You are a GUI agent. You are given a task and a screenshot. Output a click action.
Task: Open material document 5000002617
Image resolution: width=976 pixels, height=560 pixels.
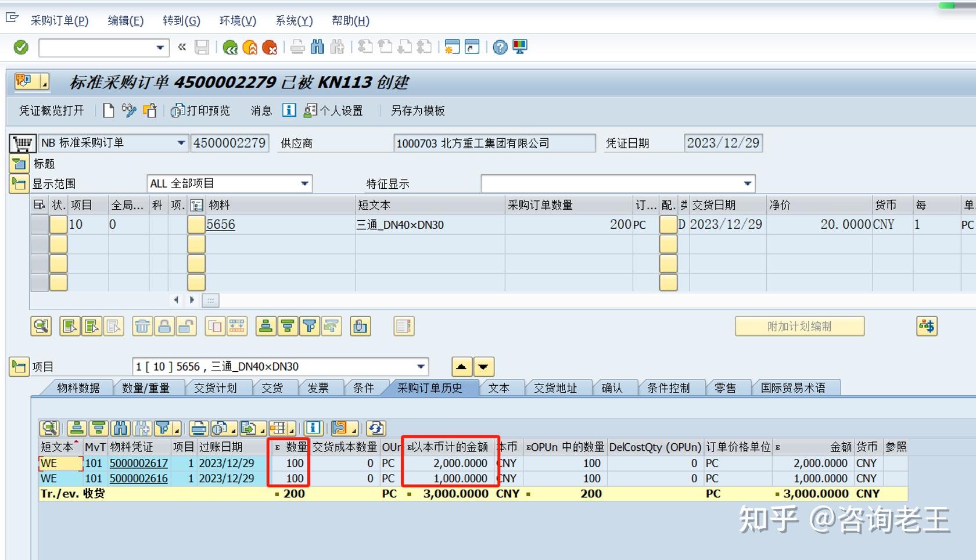coord(138,463)
